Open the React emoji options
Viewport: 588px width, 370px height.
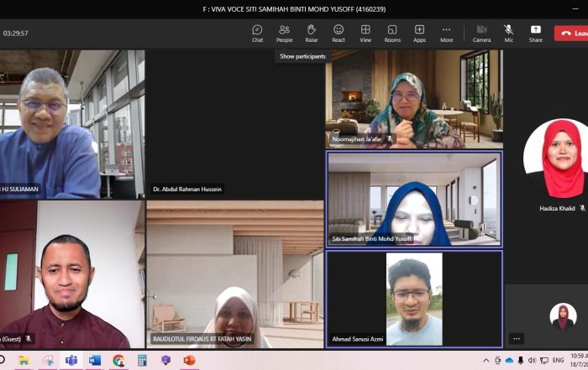338,33
